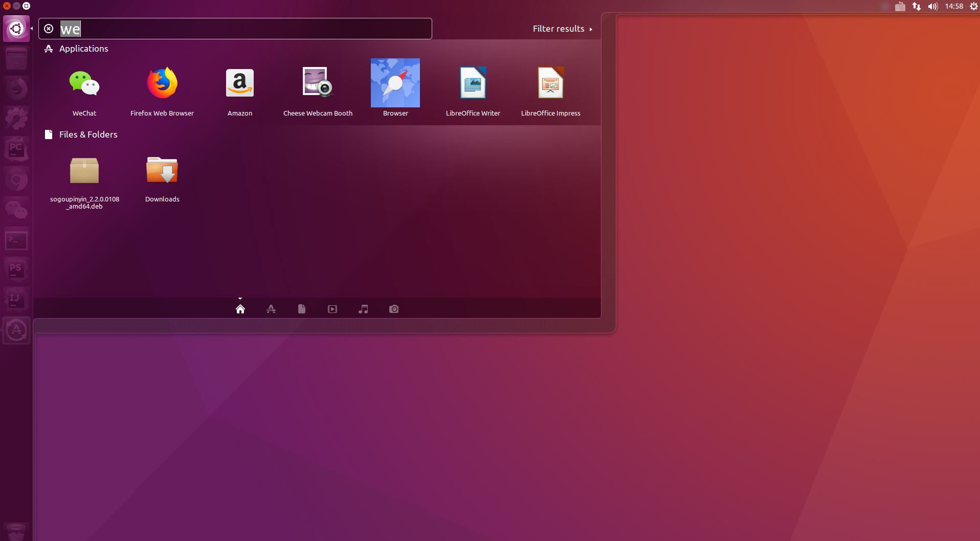Open the sound volume indicator
The width and height of the screenshot is (980, 541).
(933, 6)
